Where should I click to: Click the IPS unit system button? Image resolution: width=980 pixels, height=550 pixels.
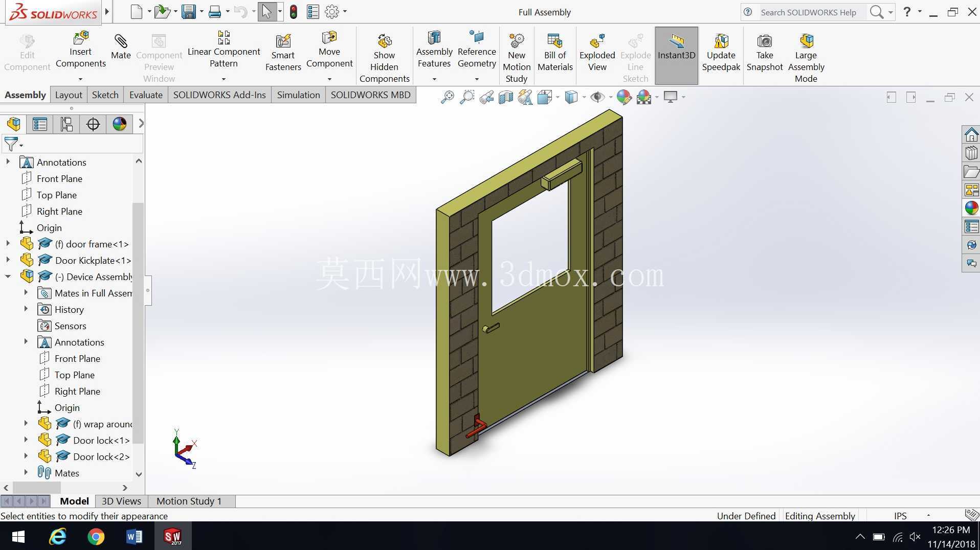[900, 516]
